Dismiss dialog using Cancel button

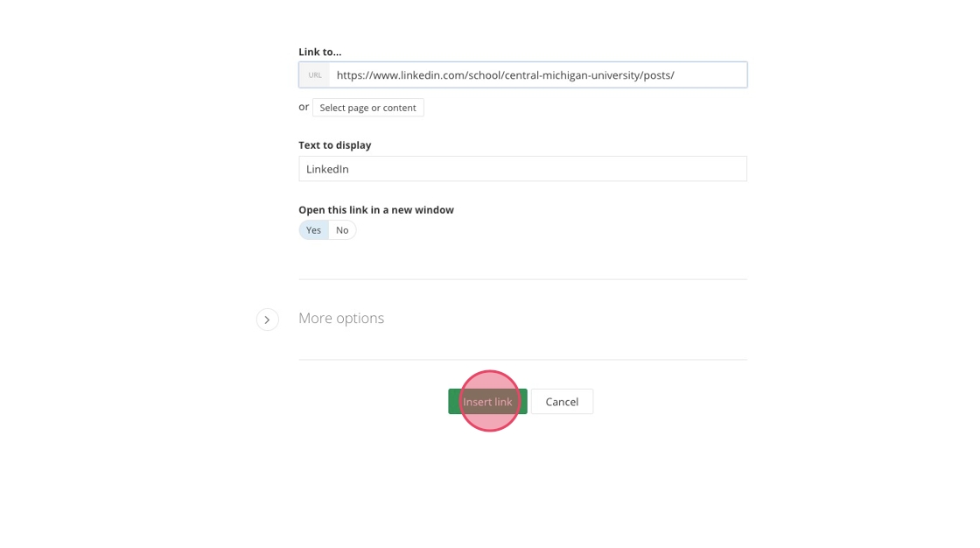point(562,402)
